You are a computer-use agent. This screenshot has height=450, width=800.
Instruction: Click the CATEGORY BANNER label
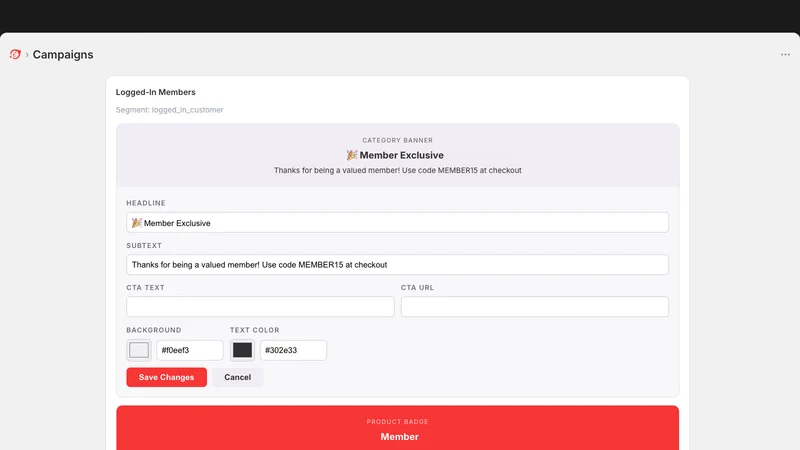pyautogui.click(x=397, y=140)
